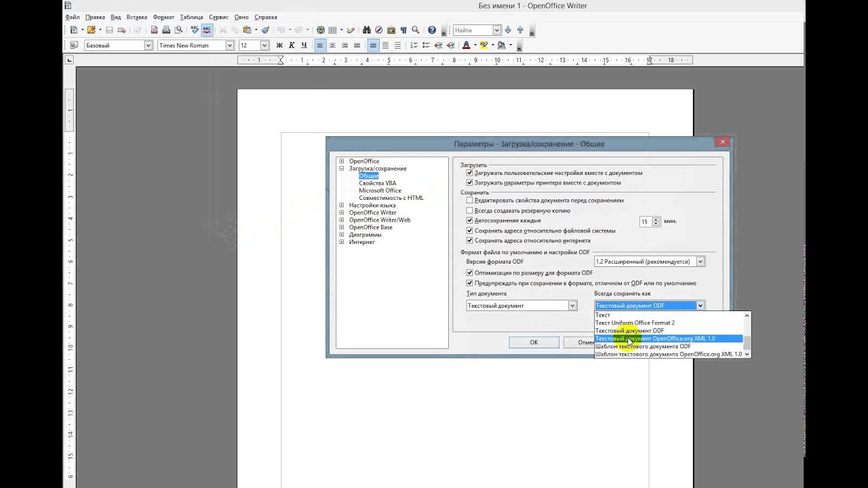This screenshot has width=868, height=488.
Task: Click the Gallery icon
Action: click(x=391, y=30)
